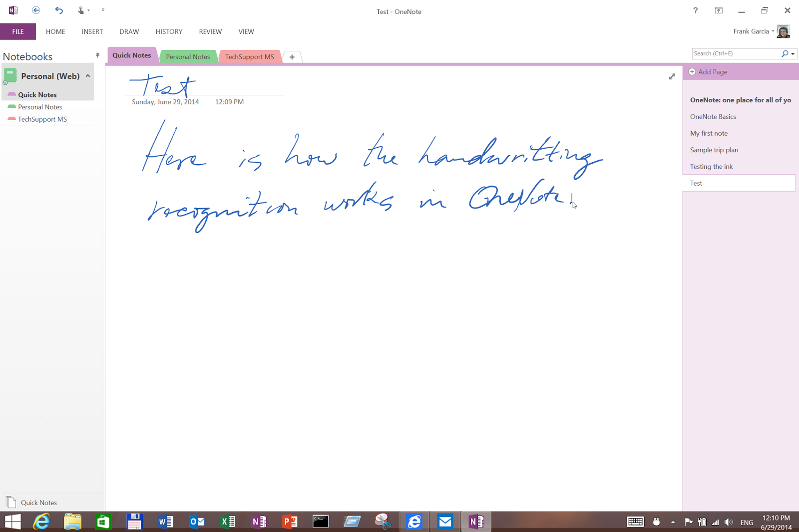
Task: Click the volume icon in the system tray
Action: coord(728,522)
